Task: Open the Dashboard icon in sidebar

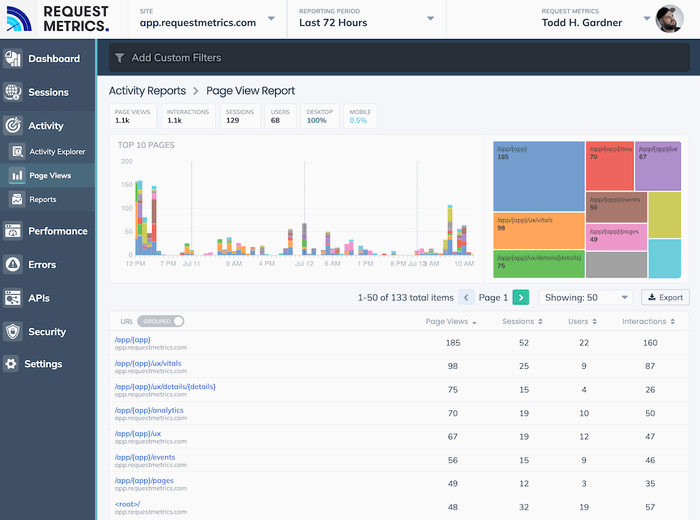Action: point(13,58)
